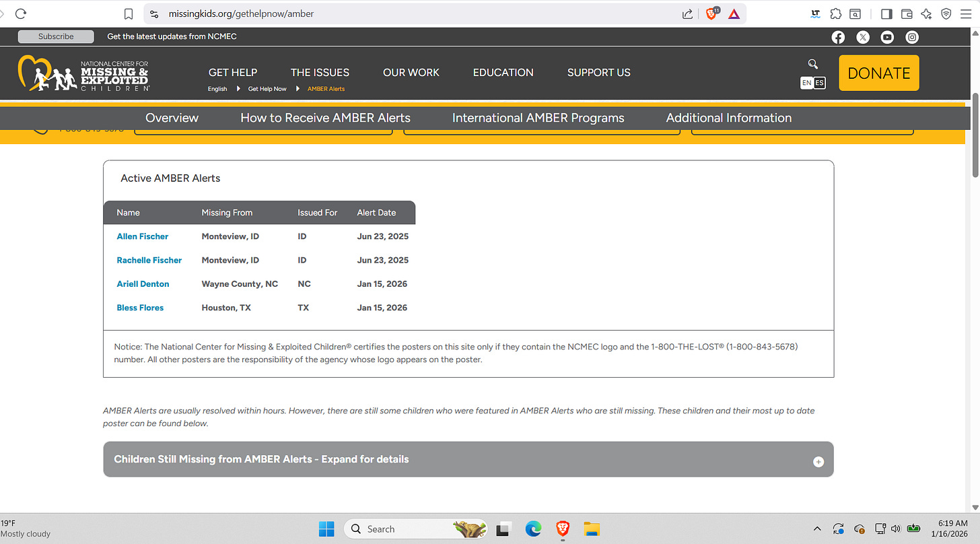Open Leo AI sparkle icon
This screenshot has height=544, width=980.
pos(926,13)
